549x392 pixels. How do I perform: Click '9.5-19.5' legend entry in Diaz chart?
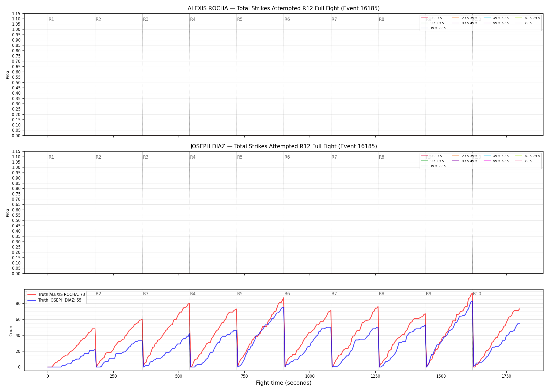[437, 161]
